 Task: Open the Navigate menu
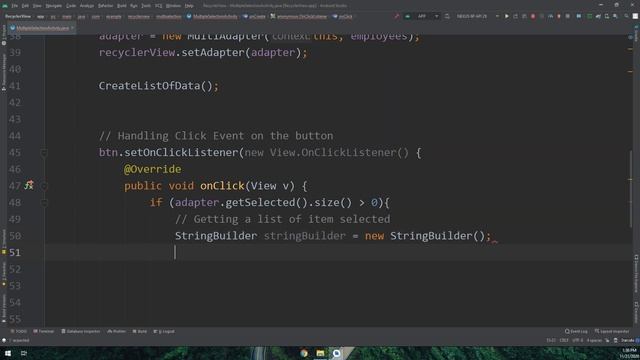click(x=53, y=6)
